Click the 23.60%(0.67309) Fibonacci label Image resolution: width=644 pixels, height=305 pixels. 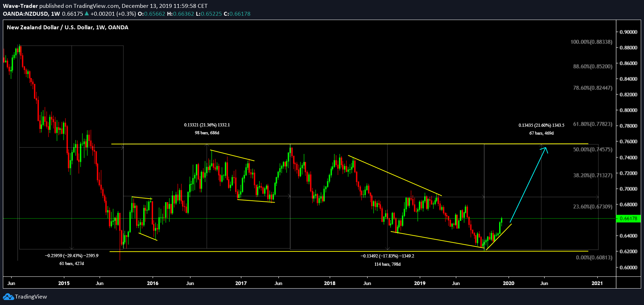click(593, 207)
